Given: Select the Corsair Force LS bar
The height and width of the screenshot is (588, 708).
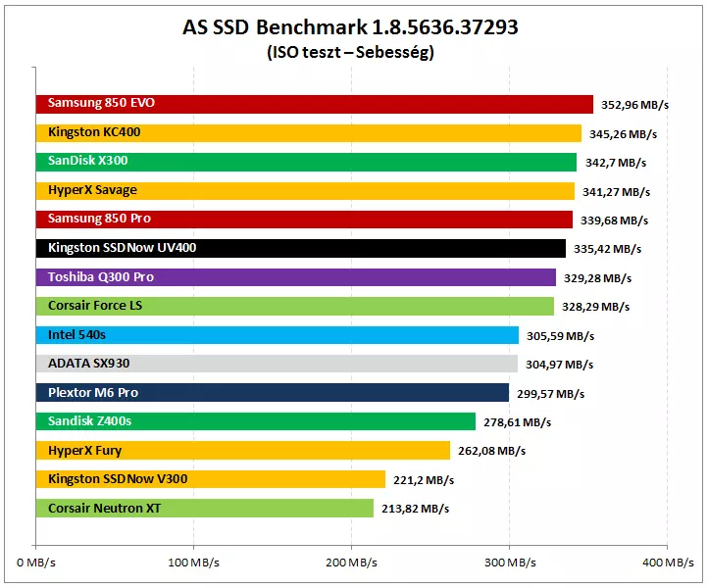Looking at the screenshot, I should coord(295,306).
